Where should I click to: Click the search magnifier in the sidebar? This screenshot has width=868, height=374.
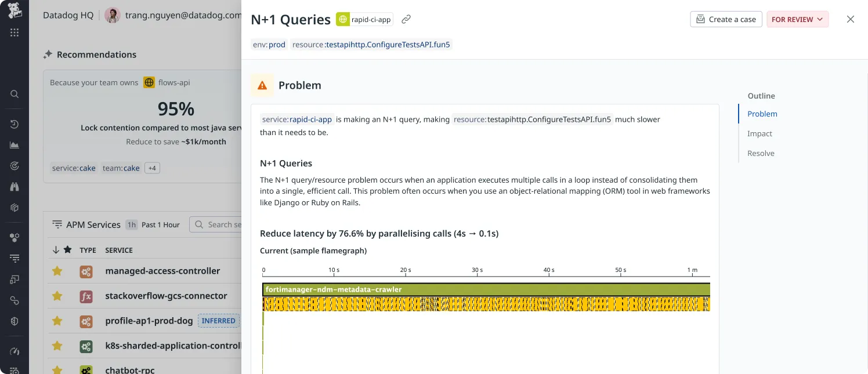click(15, 94)
